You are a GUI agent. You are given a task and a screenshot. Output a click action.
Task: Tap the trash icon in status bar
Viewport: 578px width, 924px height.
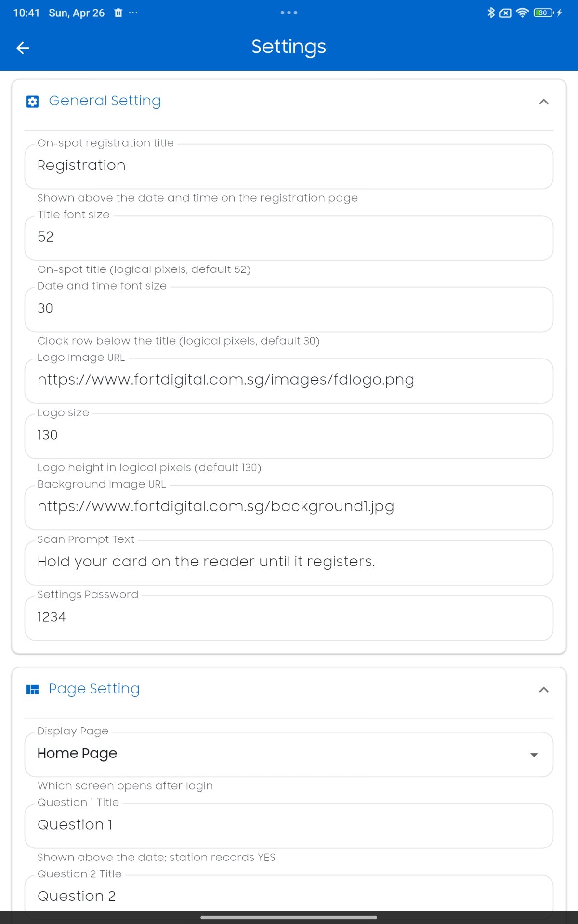(x=118, y=13)
